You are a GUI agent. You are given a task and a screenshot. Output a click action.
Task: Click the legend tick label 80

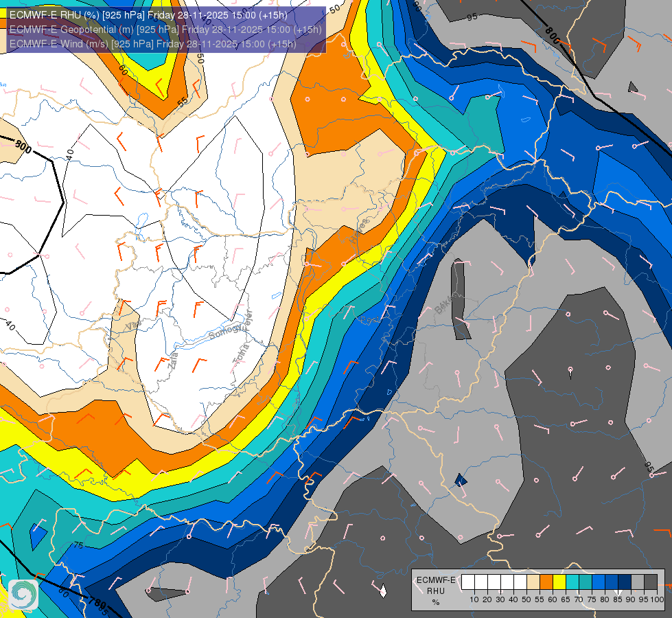[x=605, y=599]
